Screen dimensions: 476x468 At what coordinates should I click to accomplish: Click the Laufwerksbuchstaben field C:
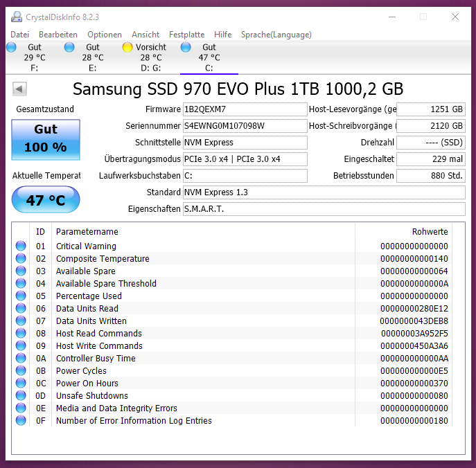click(245, 176)
